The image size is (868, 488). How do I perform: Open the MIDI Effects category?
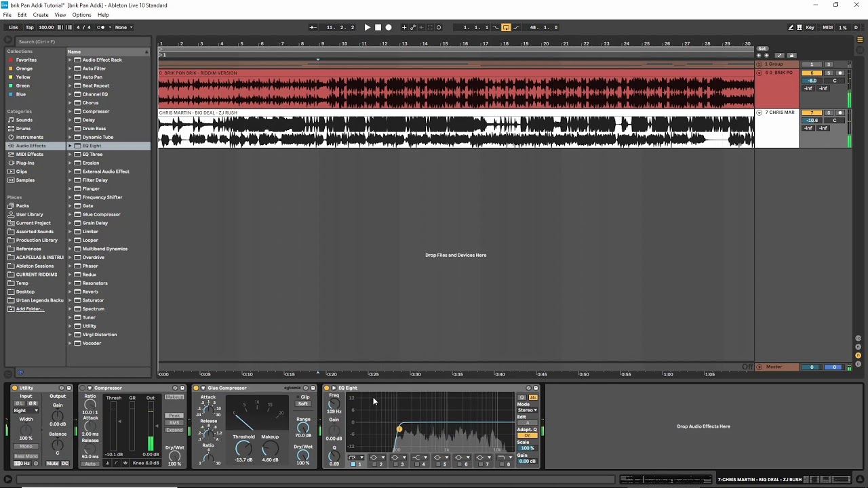pyautogui.click(x=29, y=154)
